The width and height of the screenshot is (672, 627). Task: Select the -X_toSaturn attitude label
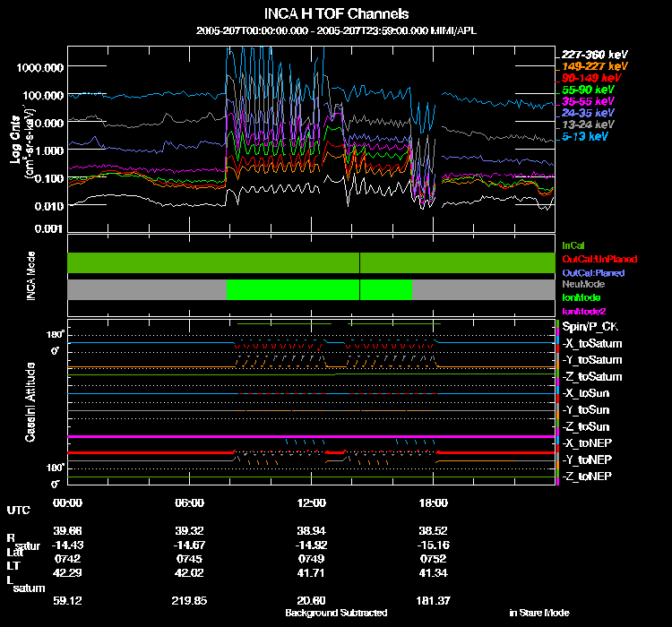pyautogui.click(x=592, y=344)
